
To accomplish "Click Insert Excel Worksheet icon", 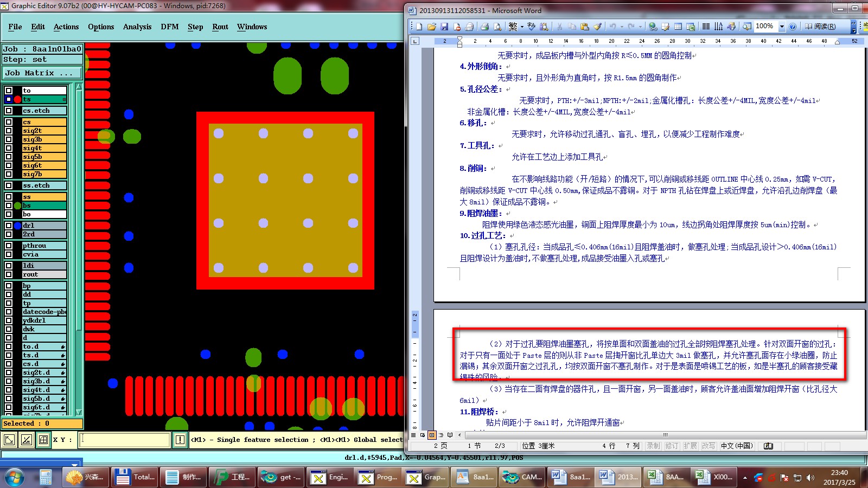I will point(691,26).
